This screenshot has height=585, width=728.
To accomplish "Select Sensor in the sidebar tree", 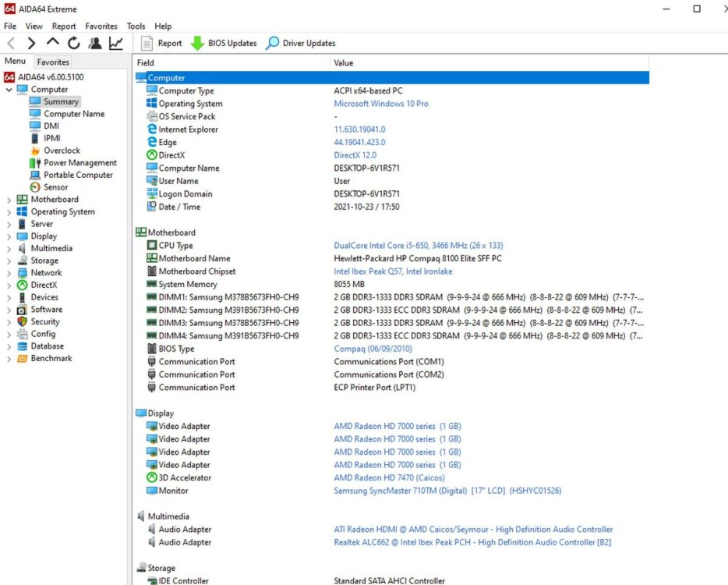I will [56, 187].
